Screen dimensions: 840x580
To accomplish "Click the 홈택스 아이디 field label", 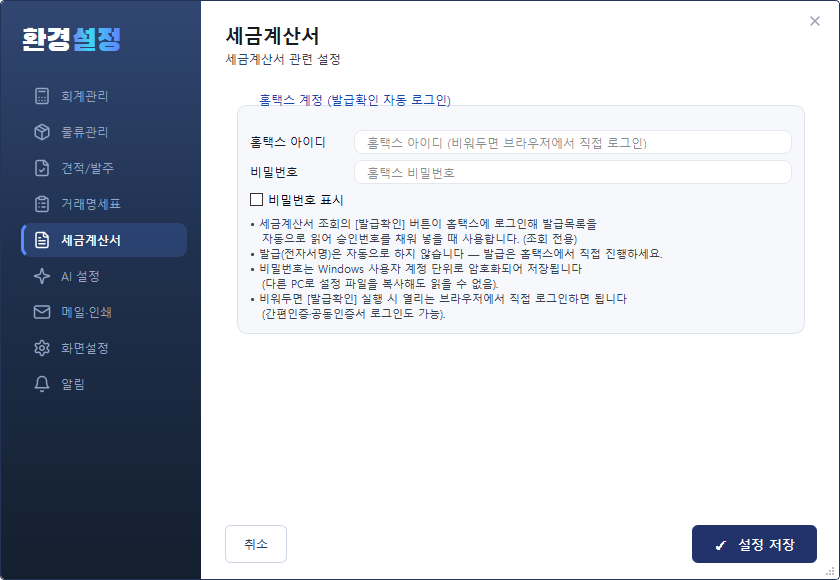I will click(x=288, y=142).
